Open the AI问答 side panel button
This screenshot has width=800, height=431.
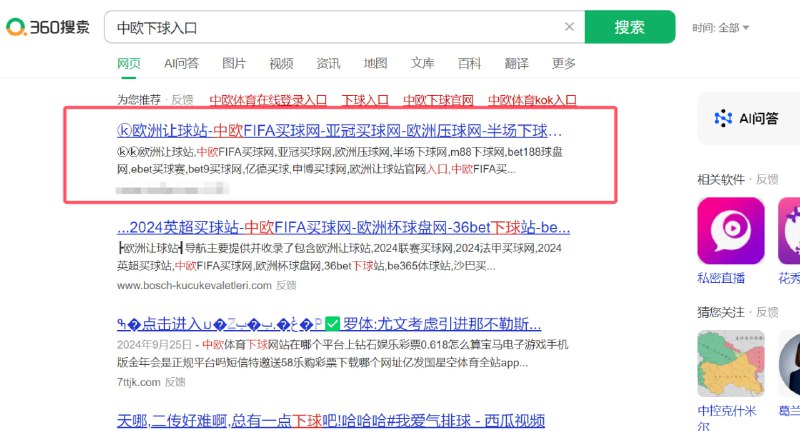click(x=748, y=118)
